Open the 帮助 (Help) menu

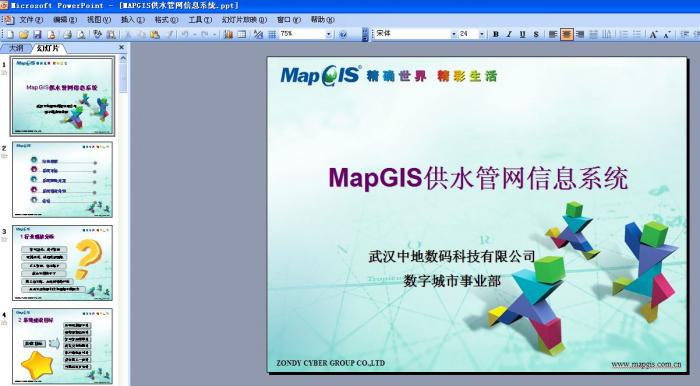[x=322, y=20]
